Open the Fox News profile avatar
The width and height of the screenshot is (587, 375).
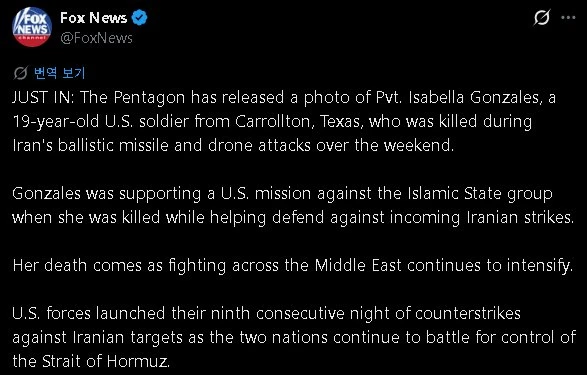(31, 27)
